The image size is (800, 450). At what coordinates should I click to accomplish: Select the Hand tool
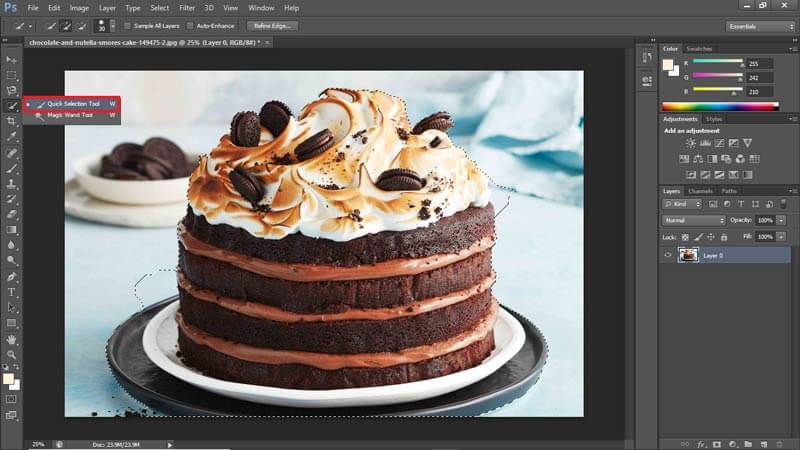(x=12, y=339)
